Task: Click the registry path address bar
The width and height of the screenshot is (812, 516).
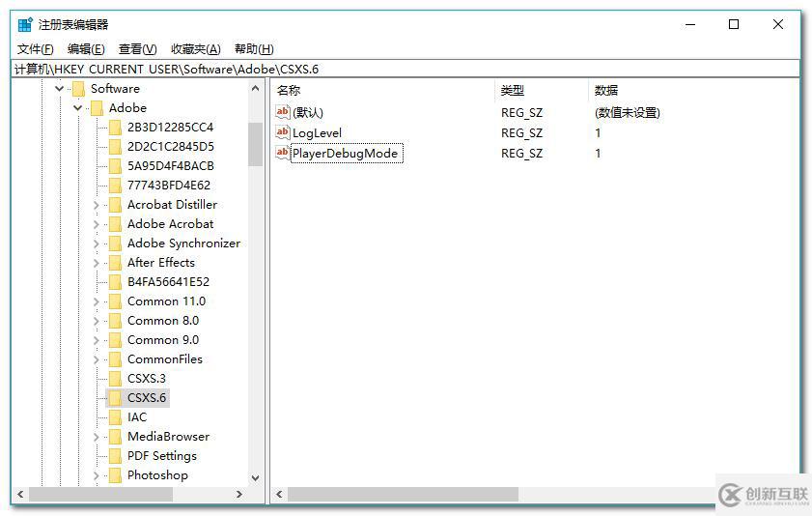Action: [405, 69]
